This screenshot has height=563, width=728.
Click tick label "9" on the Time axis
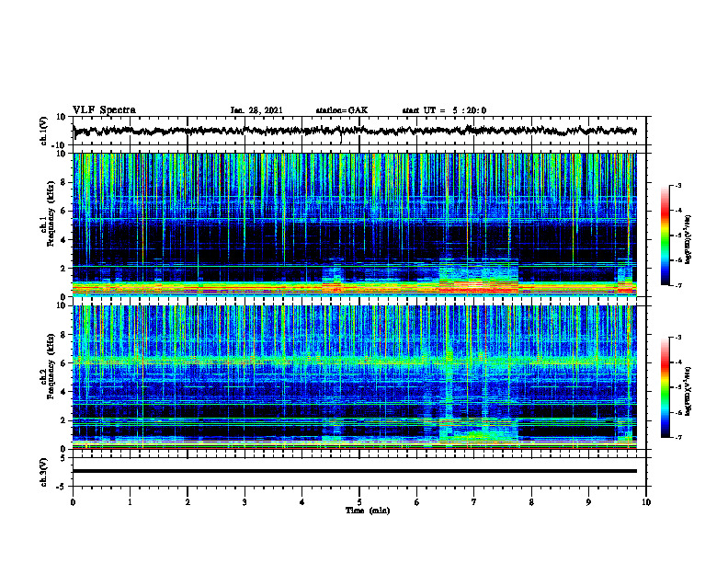tap(588, 502)
